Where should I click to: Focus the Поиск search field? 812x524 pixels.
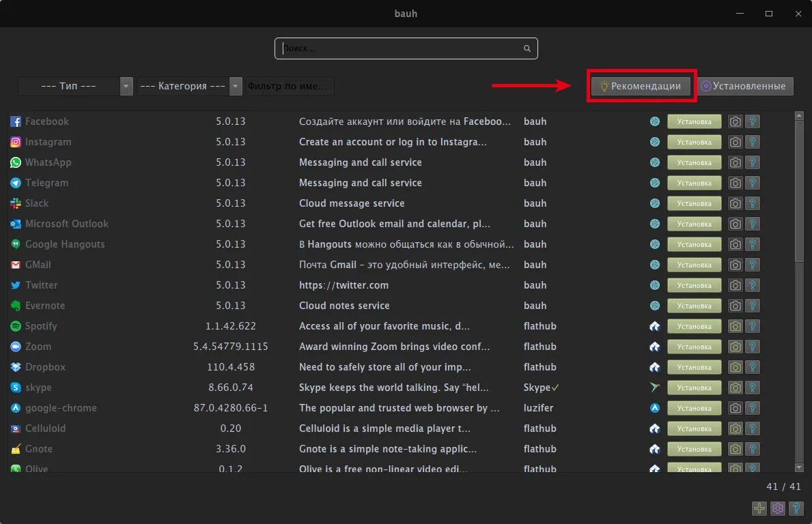click(x=406, y=48)
